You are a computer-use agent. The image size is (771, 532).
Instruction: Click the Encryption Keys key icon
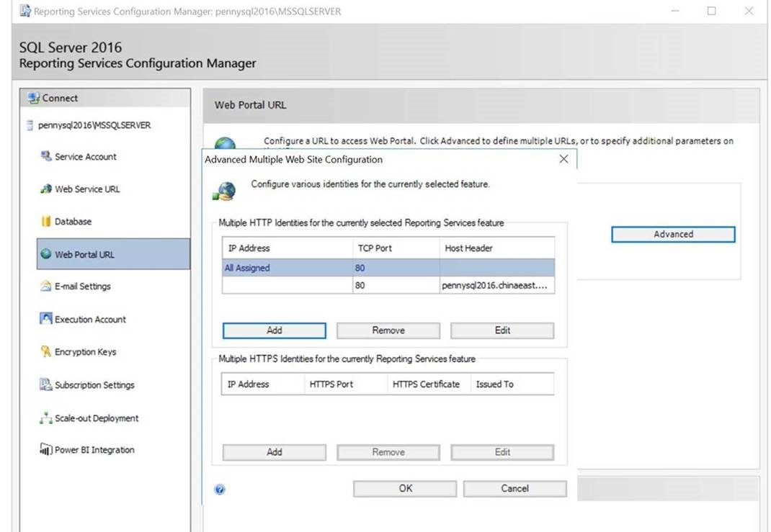(46, 352)
